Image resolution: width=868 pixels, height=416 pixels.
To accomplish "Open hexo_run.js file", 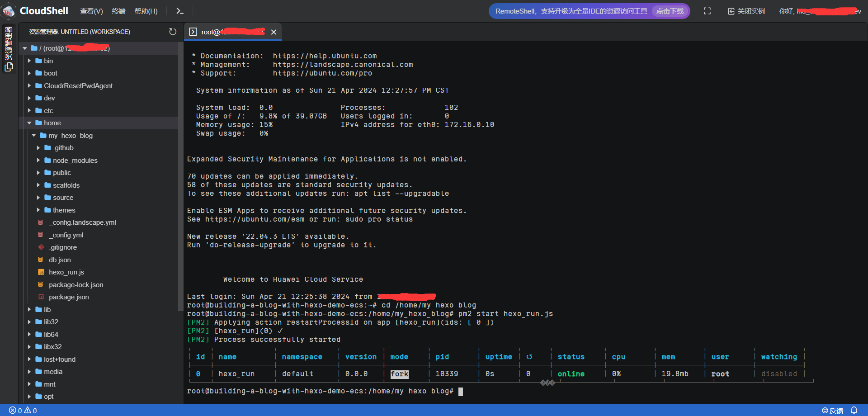I will pyautogui.click(x=66, y=272).
